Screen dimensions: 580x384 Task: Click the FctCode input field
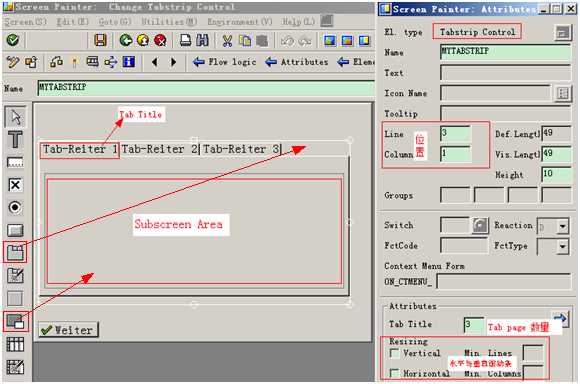click(x=464, y=246)
